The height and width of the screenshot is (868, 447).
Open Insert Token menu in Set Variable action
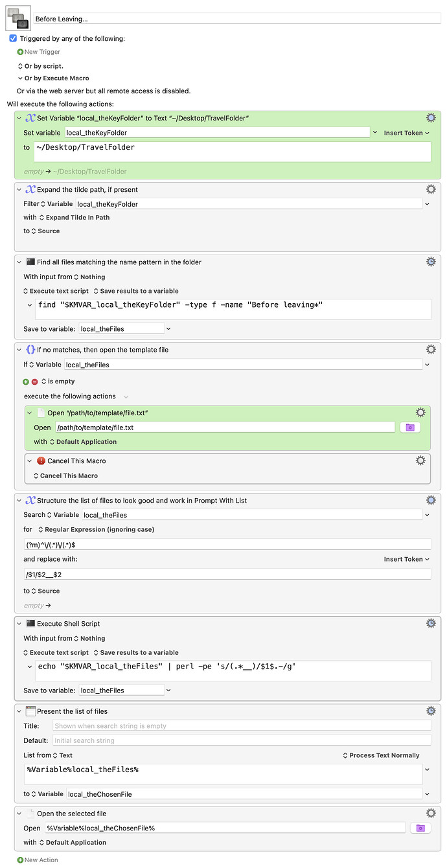pyautogui.click(x=407, y=133)
